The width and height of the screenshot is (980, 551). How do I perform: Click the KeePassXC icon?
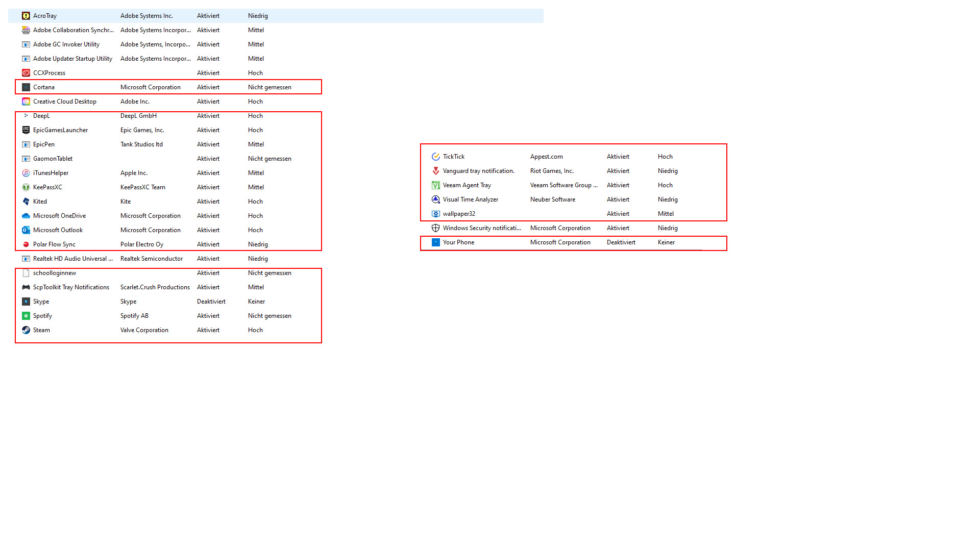(x=26, y=187)
